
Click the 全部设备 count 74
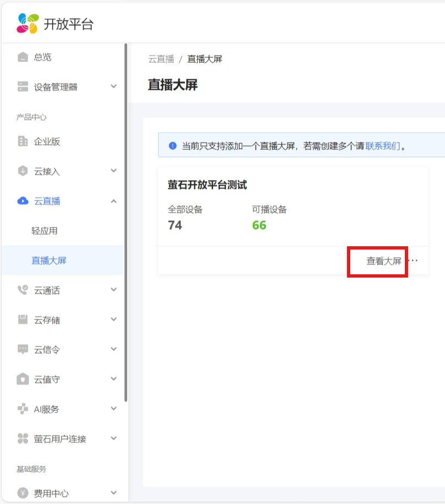pyautogui.click(x=175, y=225)
